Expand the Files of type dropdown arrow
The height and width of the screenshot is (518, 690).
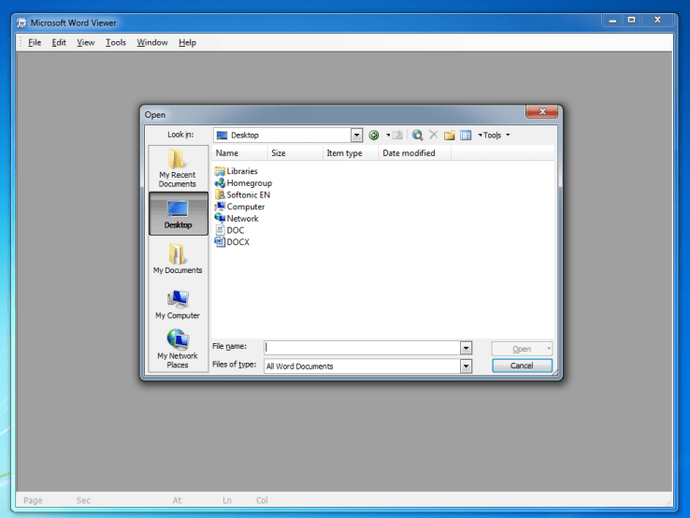click(466, 366)
